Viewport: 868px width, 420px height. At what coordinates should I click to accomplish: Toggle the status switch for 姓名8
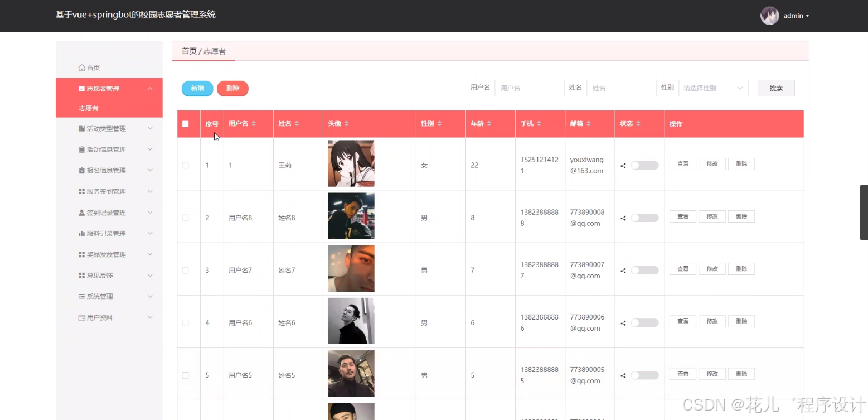click(x=644, y=218)
